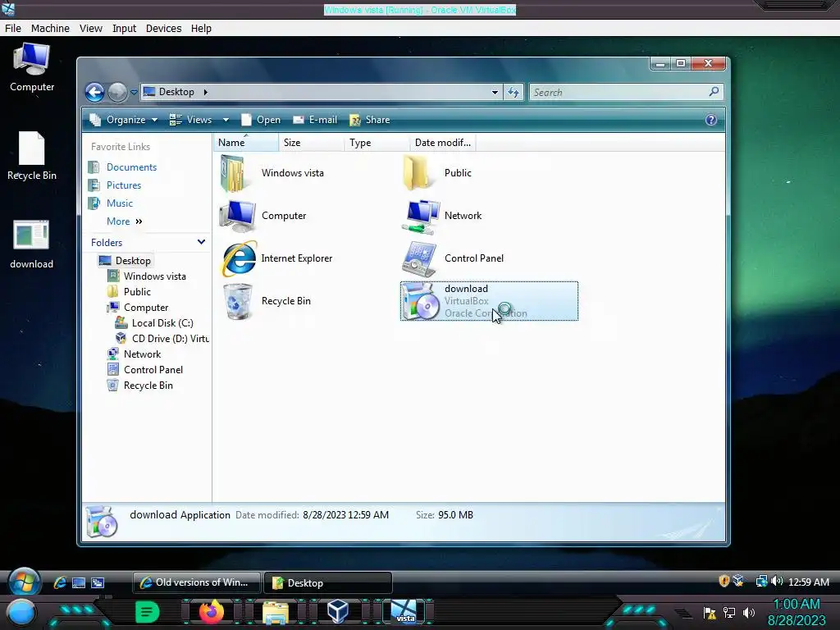840x630 pixels.
Task: Open Machine menu in VirtualBox
Action: tap(50, 29)
